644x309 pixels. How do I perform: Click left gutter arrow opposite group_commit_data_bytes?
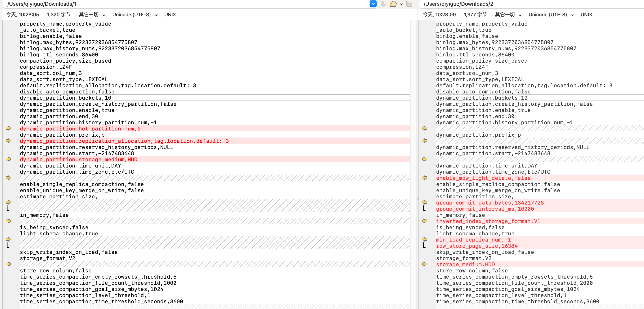[x=9, y=202]
